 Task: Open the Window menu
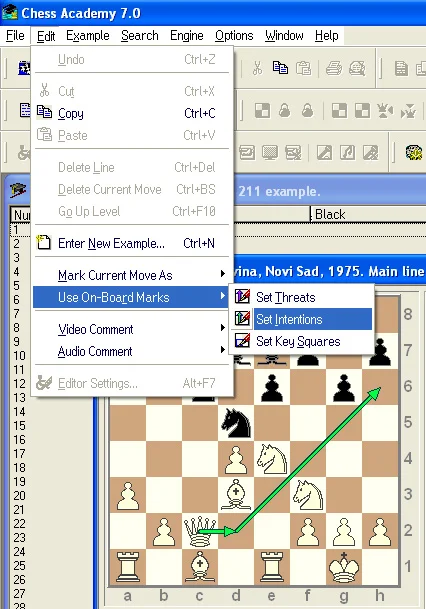[x=284, y=36]
